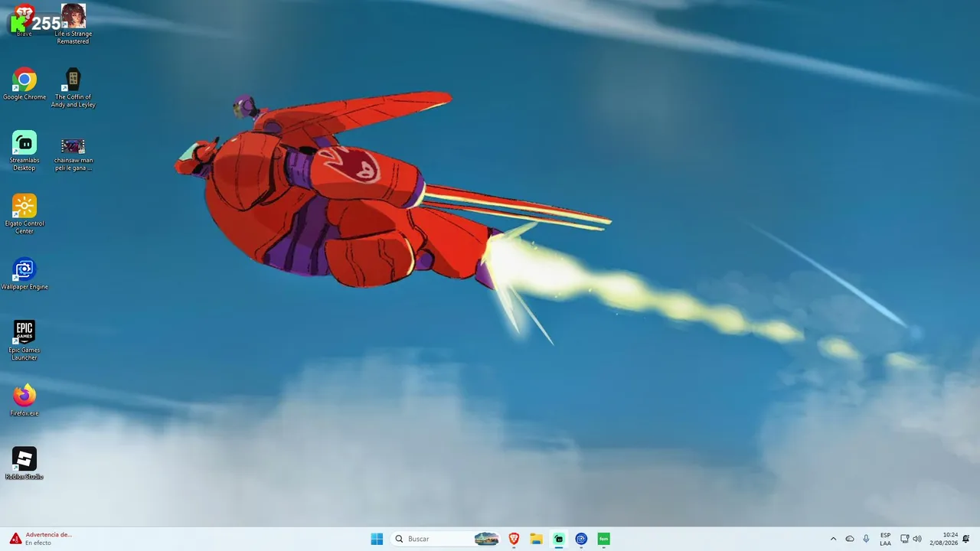Click the microphone tray icon
The height and width of the screenshot is (551, 980).
[866, 539]
